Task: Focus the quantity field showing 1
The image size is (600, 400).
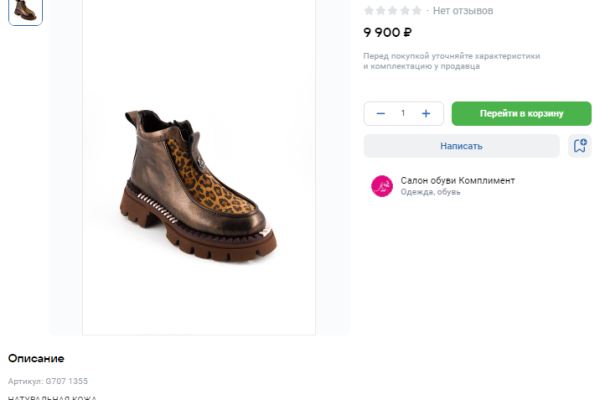Action: pyautogui.click(x=403, y=114)
